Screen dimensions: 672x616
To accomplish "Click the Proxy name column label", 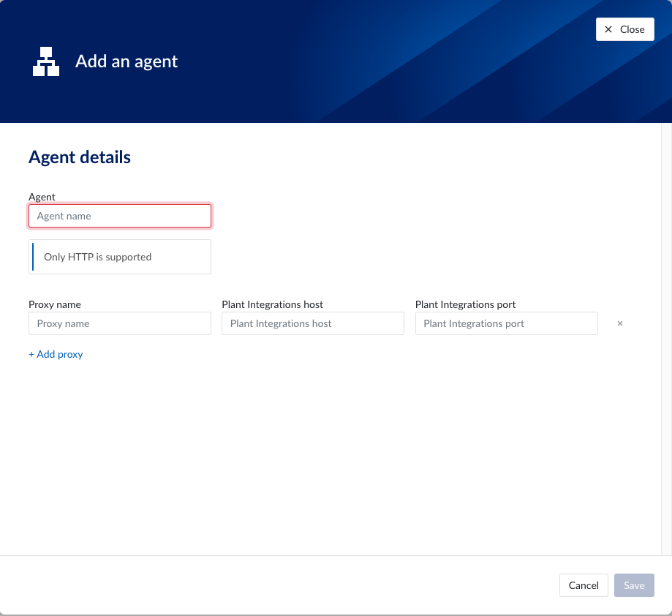I will (x=55, y=304).
